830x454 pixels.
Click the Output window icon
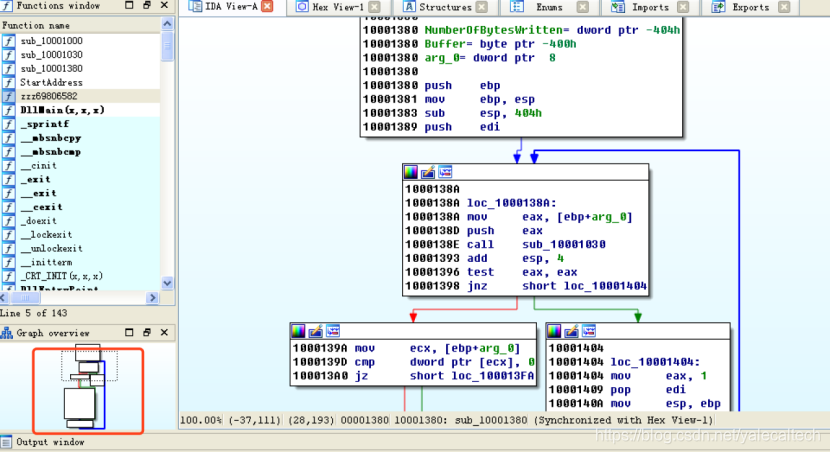[6, 442]
